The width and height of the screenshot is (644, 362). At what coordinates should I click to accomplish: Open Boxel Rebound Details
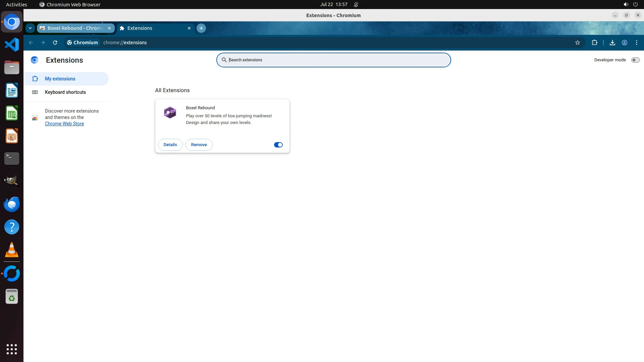(170, 145)
